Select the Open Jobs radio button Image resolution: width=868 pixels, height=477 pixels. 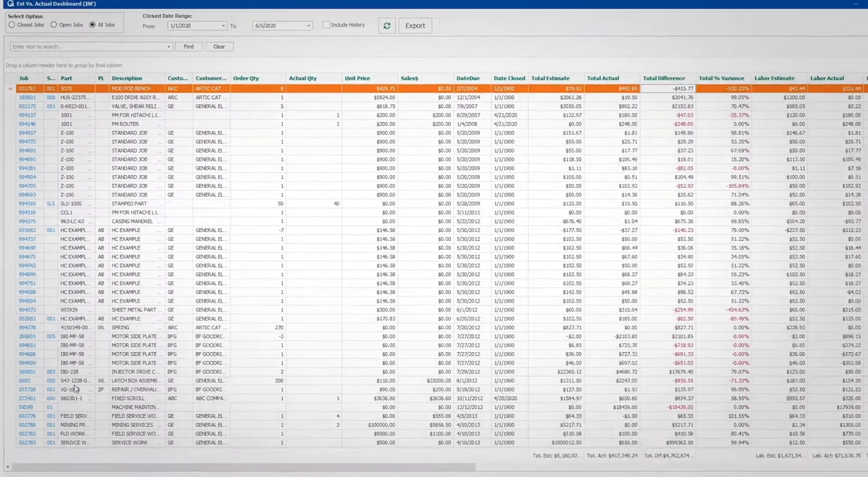tap(54, 25)
